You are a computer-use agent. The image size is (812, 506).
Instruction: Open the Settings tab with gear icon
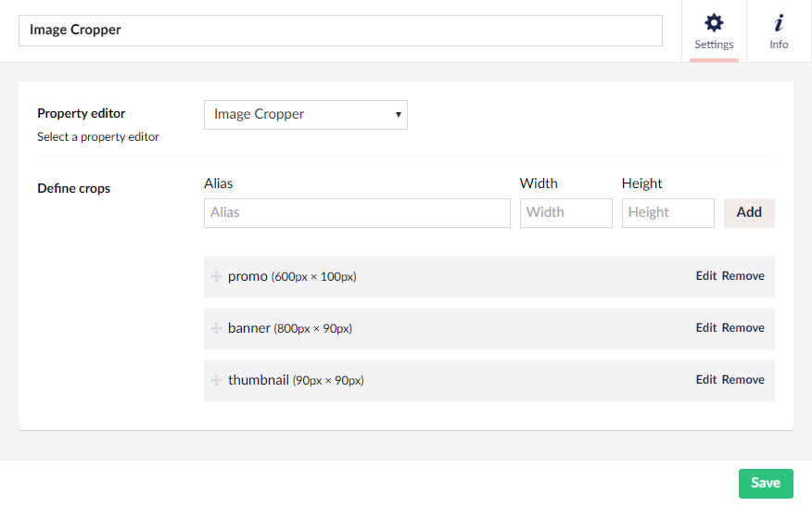point(714,32)
